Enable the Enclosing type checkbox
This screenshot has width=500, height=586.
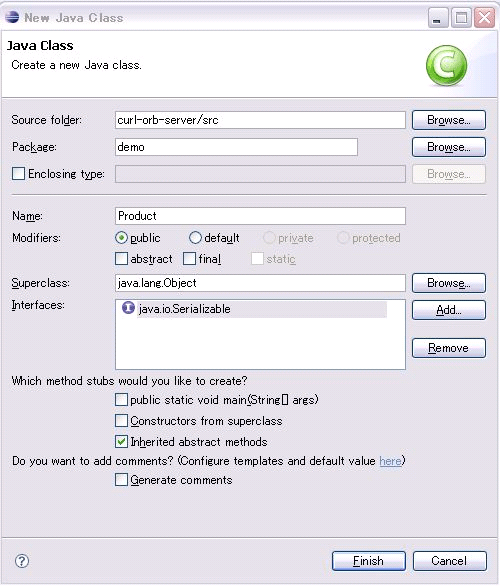pyautogui.click(x=18, y=174)
